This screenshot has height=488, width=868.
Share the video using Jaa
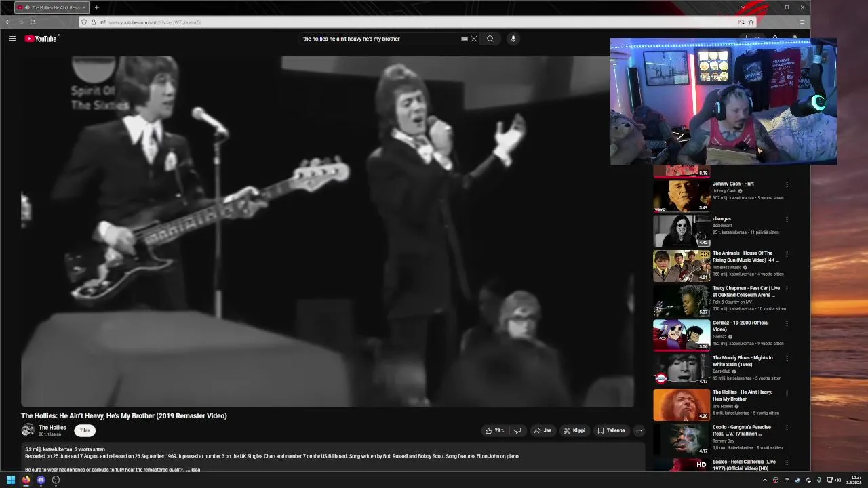tap(542, 430)
